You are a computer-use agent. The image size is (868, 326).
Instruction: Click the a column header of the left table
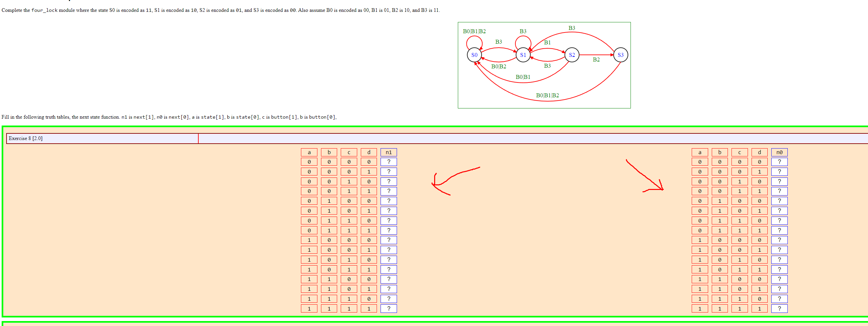coord(309,152)
